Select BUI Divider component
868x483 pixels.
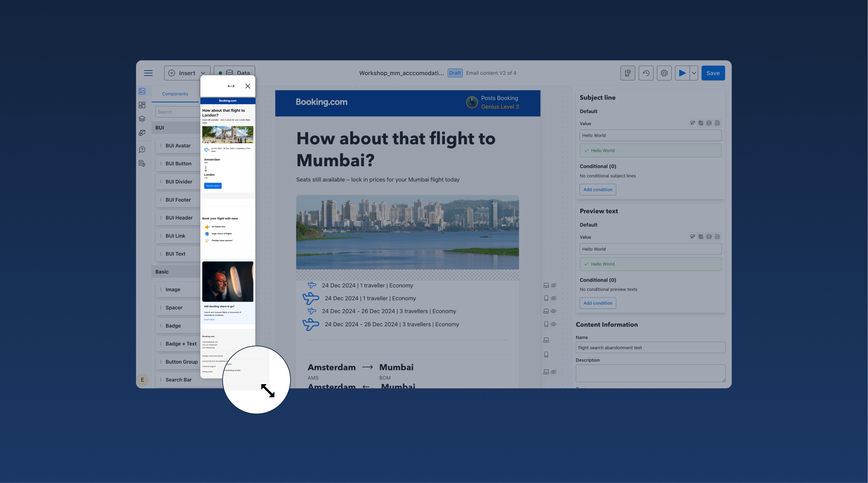(178, 182)
